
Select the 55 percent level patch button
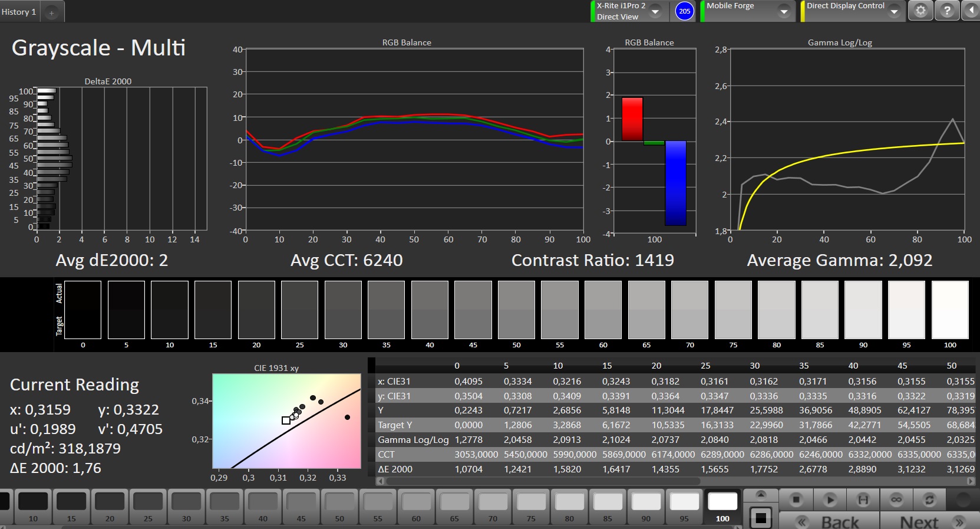(x=378, y=507)
